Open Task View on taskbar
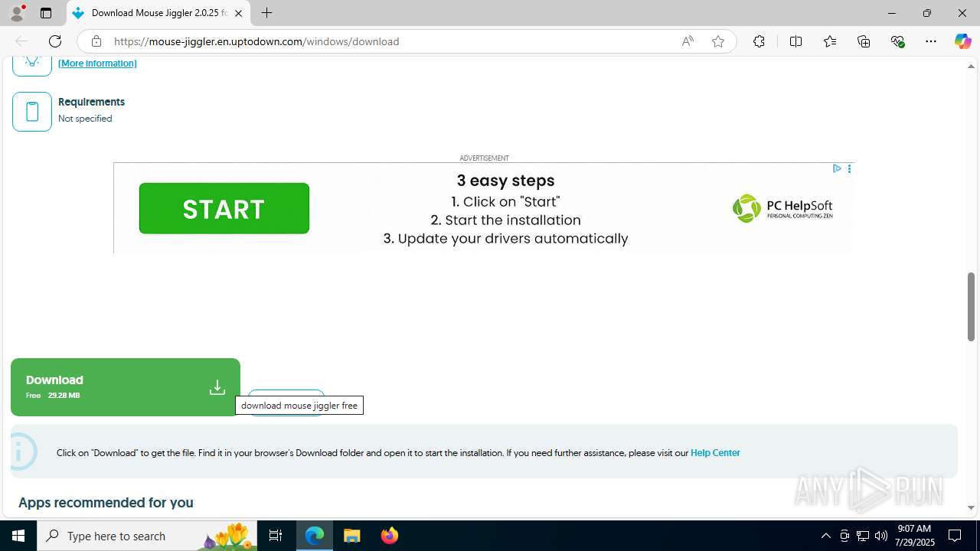The height and width of the screenshot is (551, 980). [276, 536]
